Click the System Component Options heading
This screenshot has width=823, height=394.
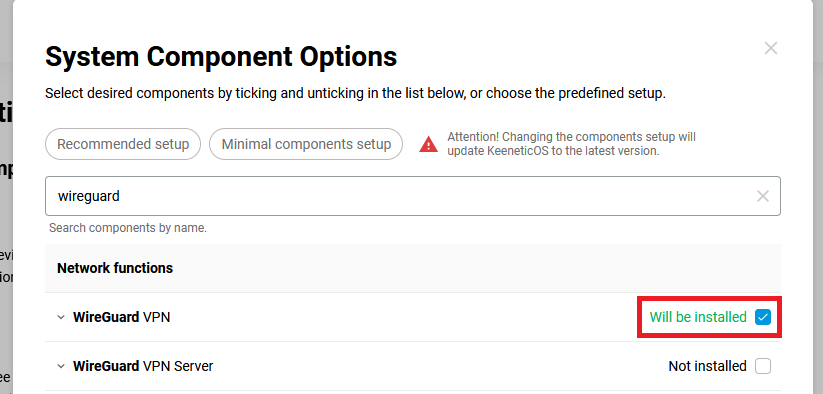[221, 57]
